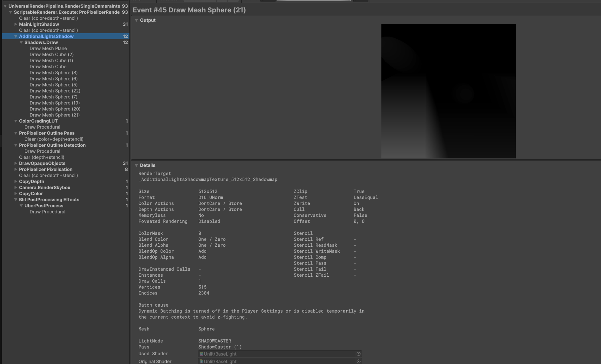Select the Draw Mesh Sphere (6) event
Viewport: 601px width, 364px height.
[54, 79]
